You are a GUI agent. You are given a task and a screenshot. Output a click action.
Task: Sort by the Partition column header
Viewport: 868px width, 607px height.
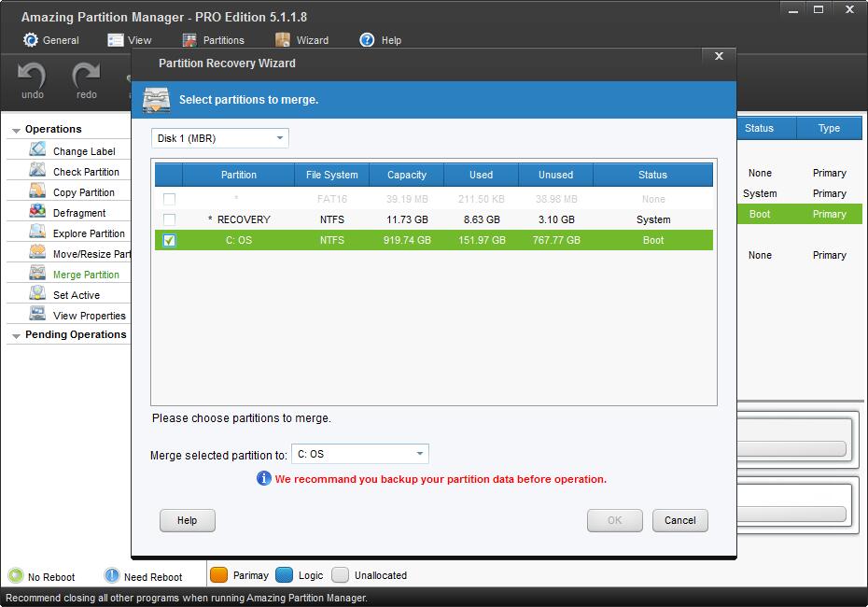coord(239,175)
